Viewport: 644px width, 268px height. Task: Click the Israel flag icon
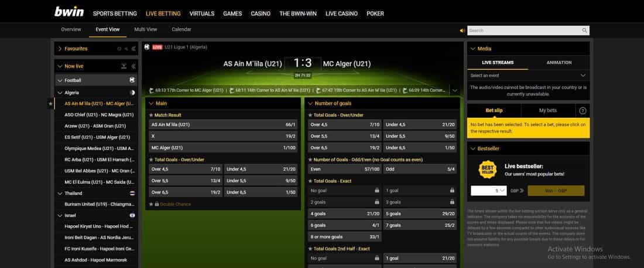click(132, 215)
